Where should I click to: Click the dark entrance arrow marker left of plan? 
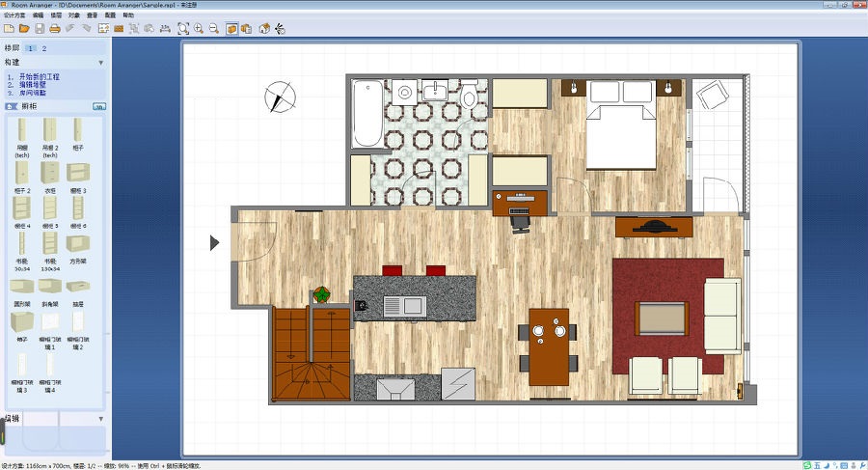point(215,243)
